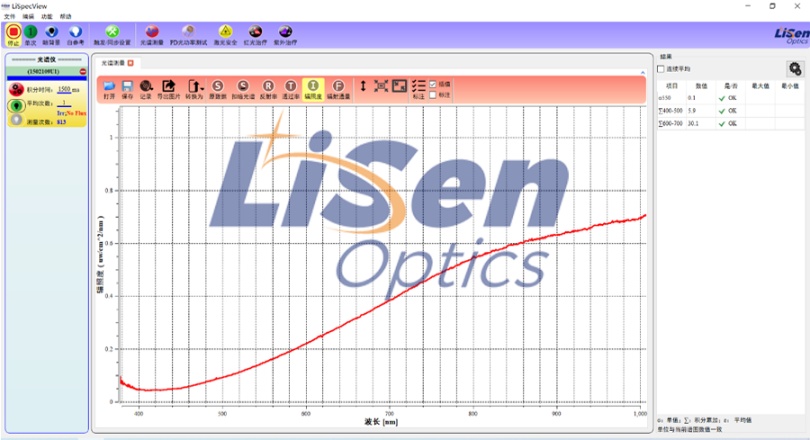Select the Σ600-700 result row
This screenshot has height=440, width=810.
tap(730, 123)
